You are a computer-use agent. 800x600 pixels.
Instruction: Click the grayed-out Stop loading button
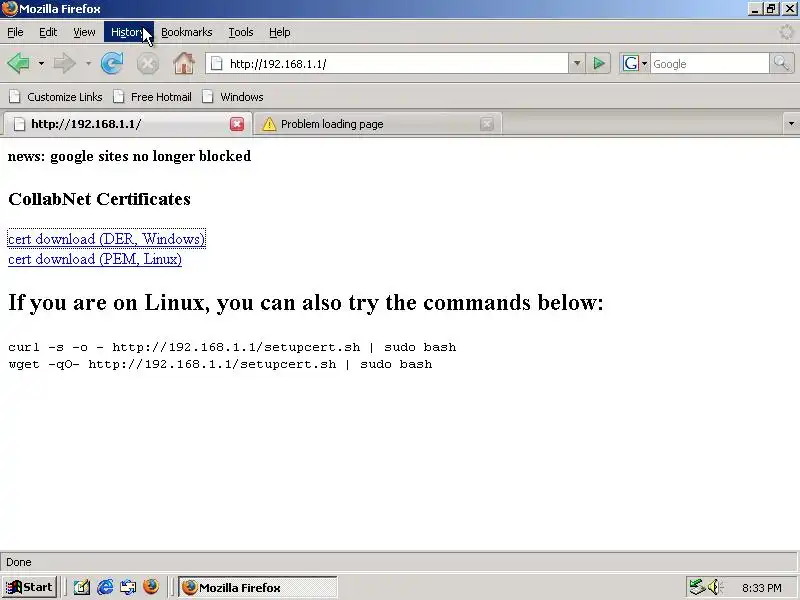[x=147, y=64]
